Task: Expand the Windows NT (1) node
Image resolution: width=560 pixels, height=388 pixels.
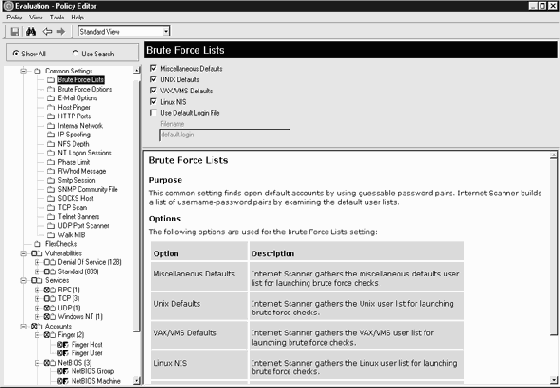Action: click(37, 317)
